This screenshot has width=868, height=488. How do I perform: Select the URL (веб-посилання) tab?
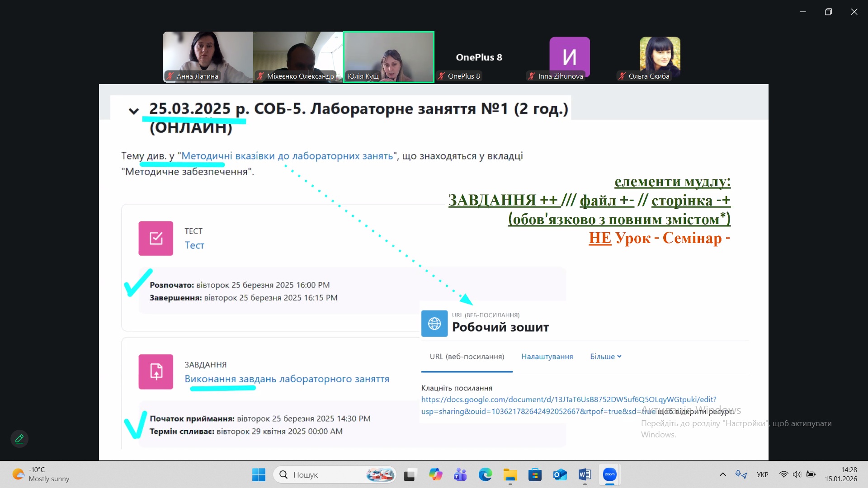467,357
